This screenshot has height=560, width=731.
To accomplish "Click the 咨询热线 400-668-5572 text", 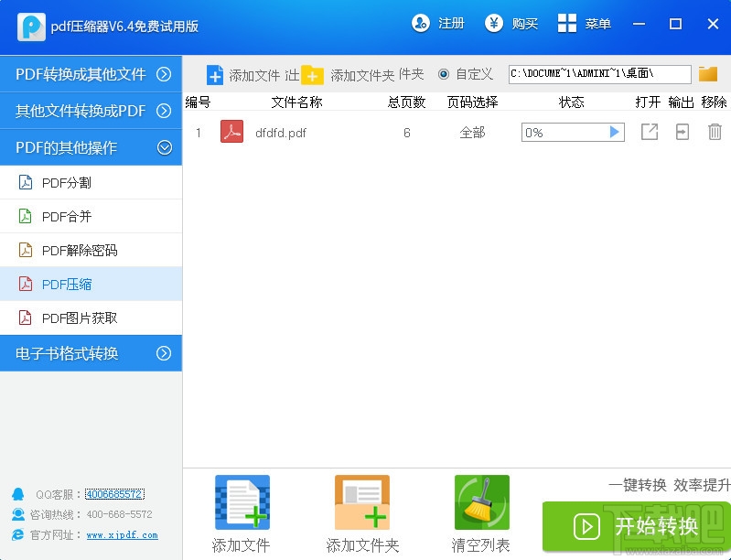I will (x=91, y=514).
